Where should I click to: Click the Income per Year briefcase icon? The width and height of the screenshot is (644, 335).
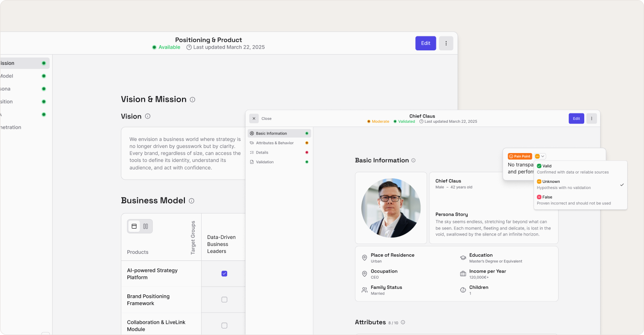coord(463,274)
